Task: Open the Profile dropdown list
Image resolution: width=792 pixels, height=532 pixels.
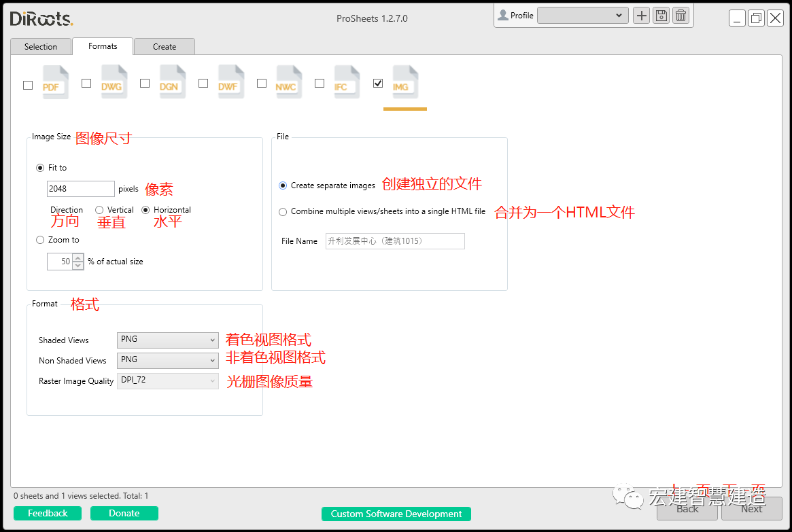Action: pos(583,16)
